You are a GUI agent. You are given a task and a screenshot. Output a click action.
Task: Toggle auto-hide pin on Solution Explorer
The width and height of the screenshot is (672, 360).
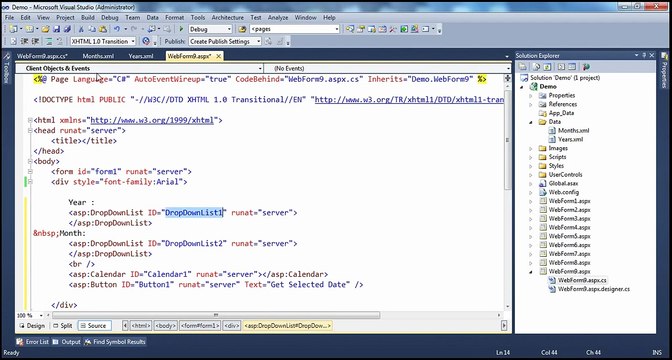643,55
